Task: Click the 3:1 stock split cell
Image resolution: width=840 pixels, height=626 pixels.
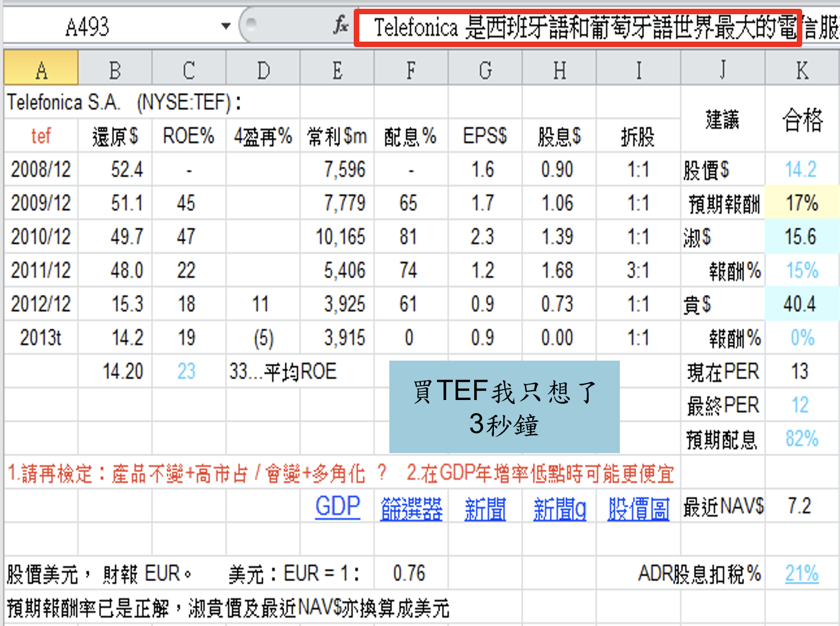Action: point(638,270)
